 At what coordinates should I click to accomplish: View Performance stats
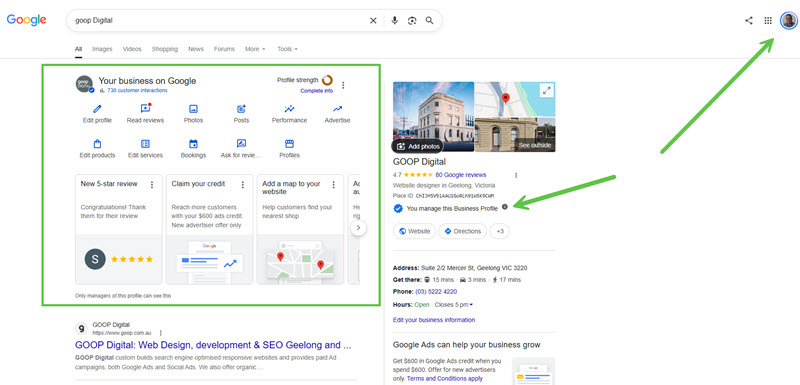pyautogui.click(x=289, y=114)
